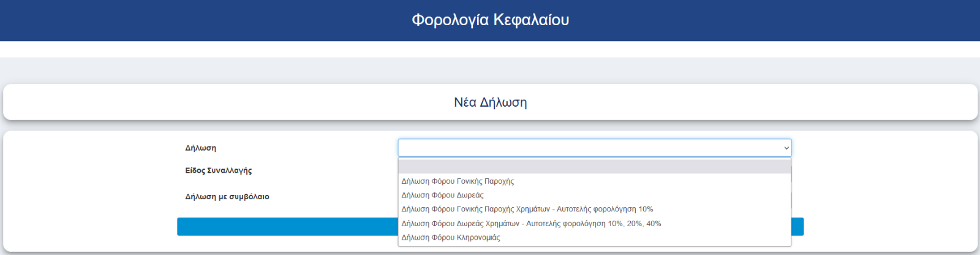
Task: Click the 'Φορολογία Κεφαλαίου' page title
Action: pyautogui.click(x=490, y=20)
